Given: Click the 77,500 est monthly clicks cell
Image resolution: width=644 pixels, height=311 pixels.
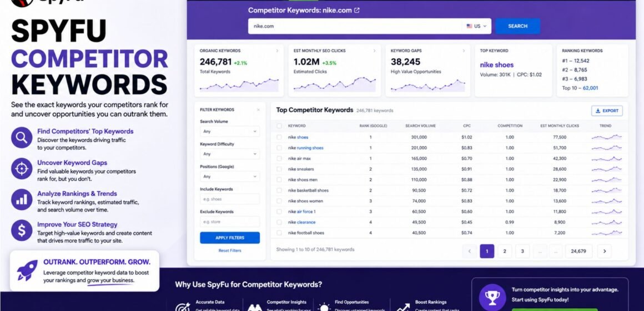Looking at the screenshot, I should click(560, 137).
